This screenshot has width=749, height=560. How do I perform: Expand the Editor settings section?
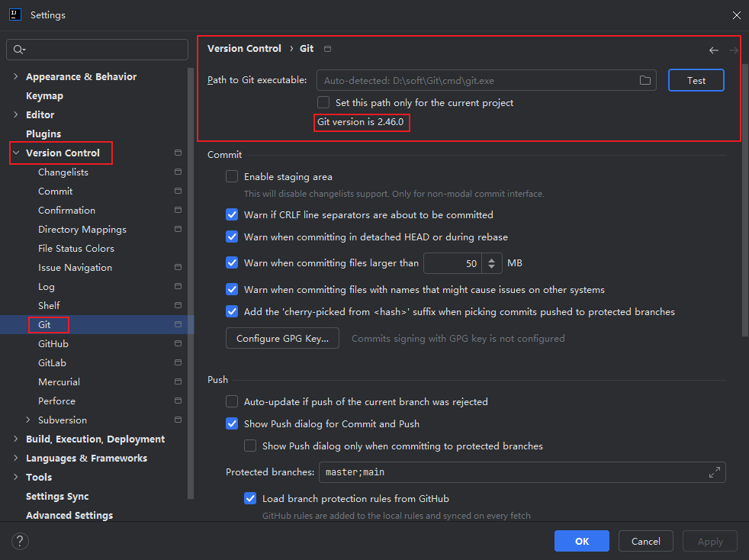pos(16,114)
